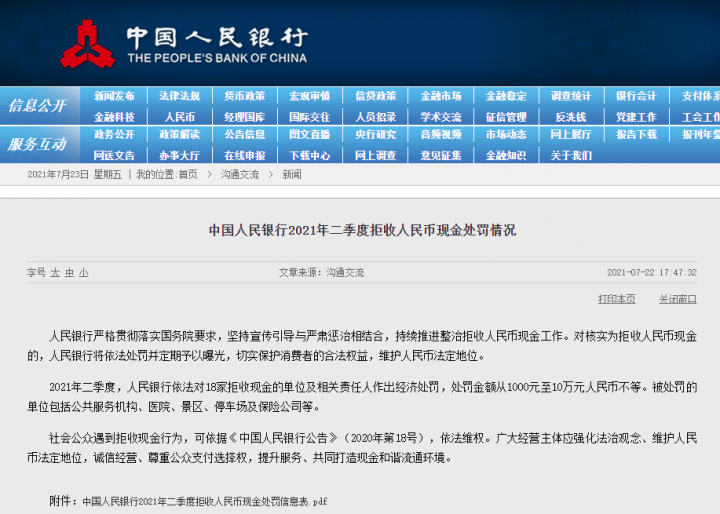Open 音频视频 menu entry

[441, 135]
